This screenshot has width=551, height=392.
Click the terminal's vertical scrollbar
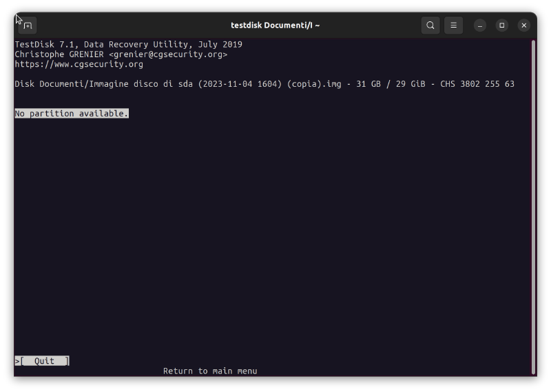[533, 207]
